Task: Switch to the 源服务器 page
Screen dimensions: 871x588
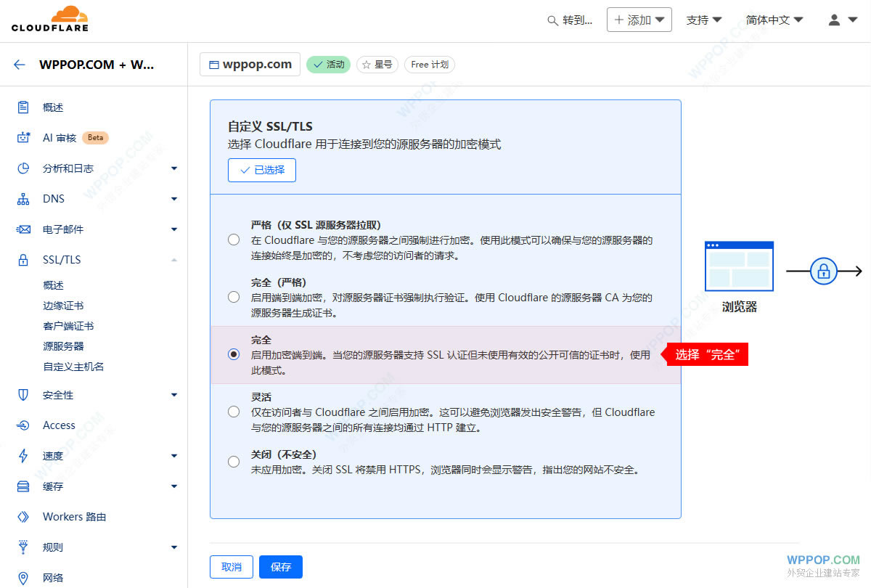Action: coord(62,346)
